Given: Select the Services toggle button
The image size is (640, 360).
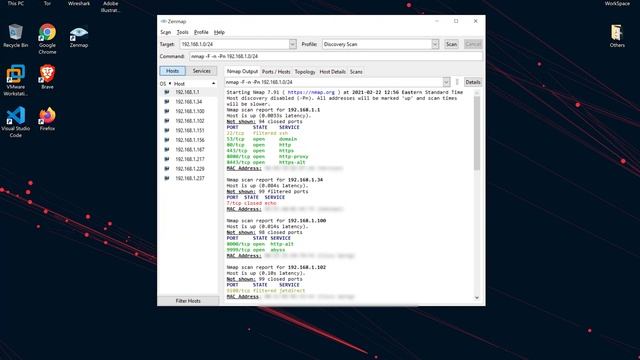Looking at the screenshot, I should click(x=202, y=71).
